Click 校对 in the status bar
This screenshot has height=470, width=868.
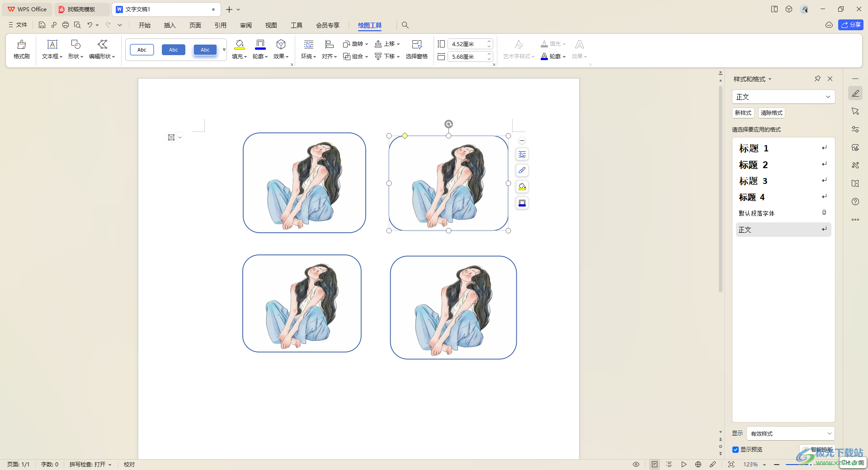point(129,464)
